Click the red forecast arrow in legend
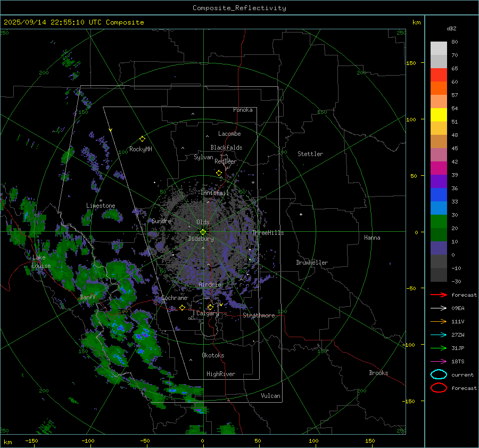479x448 pixels. coord(439,295)
